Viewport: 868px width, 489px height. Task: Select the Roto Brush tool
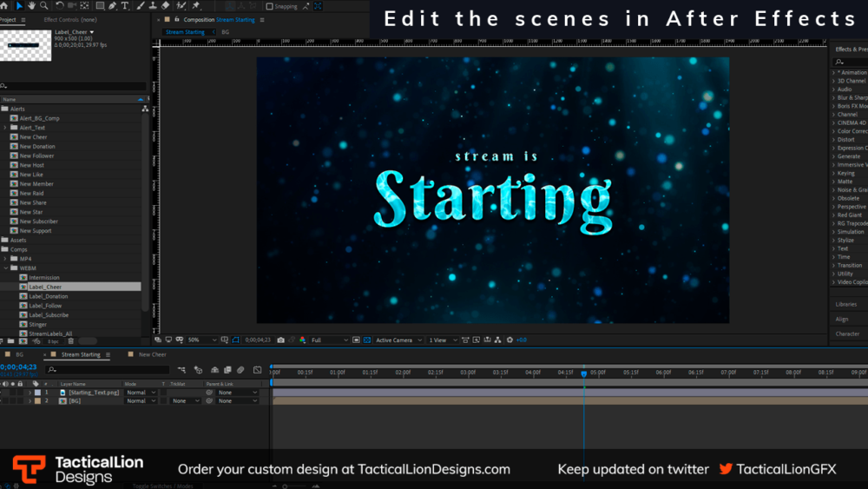click(x=181, y=5)
